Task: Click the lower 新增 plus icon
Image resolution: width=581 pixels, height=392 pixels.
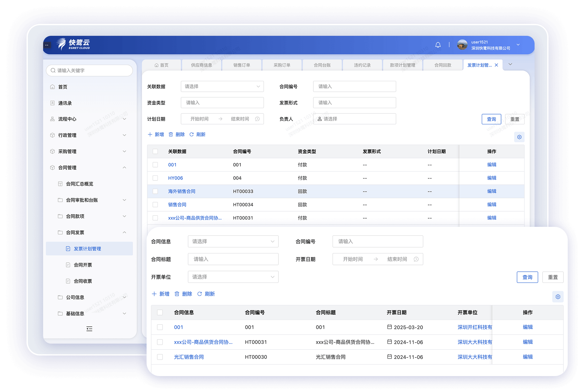Action: point(154,294)
